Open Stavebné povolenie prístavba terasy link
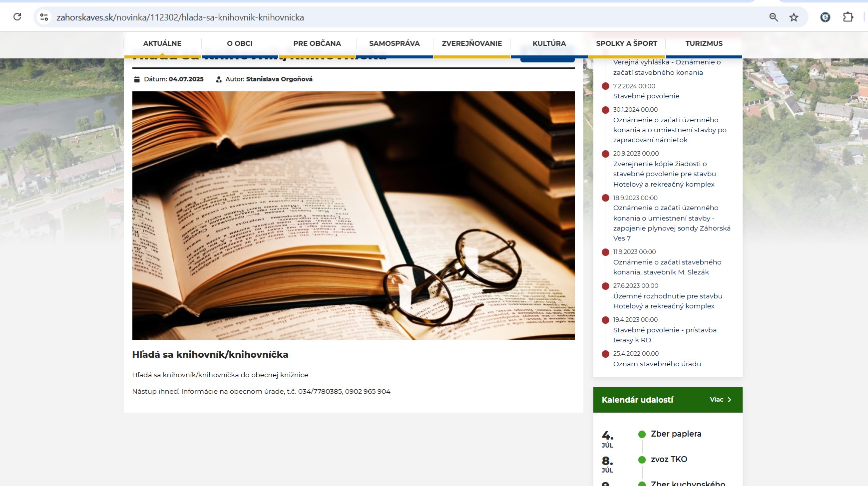 pos(665,335)
